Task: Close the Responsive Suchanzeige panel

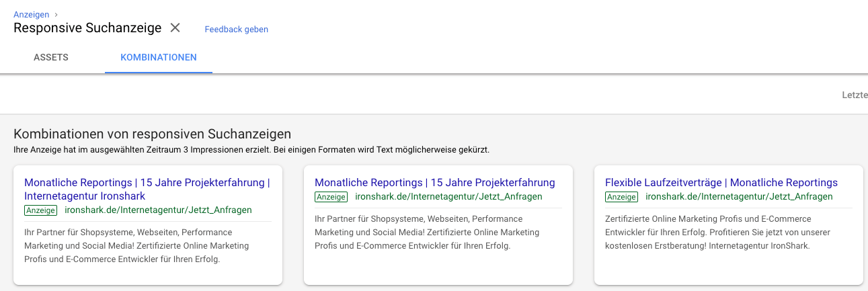Action: [175, 28]
